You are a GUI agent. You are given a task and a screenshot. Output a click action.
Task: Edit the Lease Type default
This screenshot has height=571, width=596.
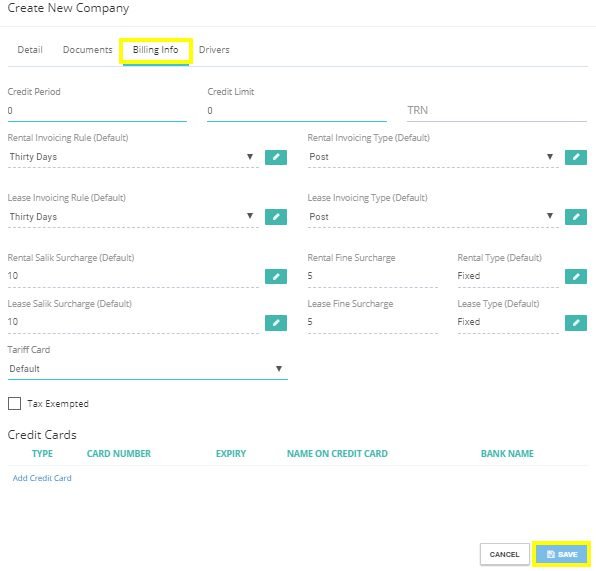pos(575,323)
